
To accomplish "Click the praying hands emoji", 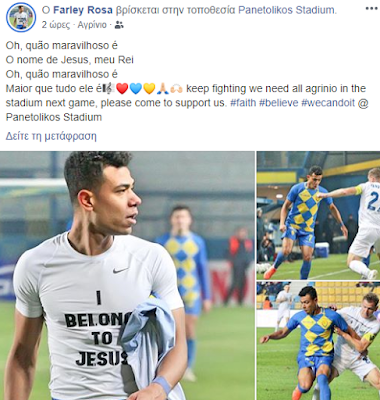I will pyautogui.click(x=162, y=89).
